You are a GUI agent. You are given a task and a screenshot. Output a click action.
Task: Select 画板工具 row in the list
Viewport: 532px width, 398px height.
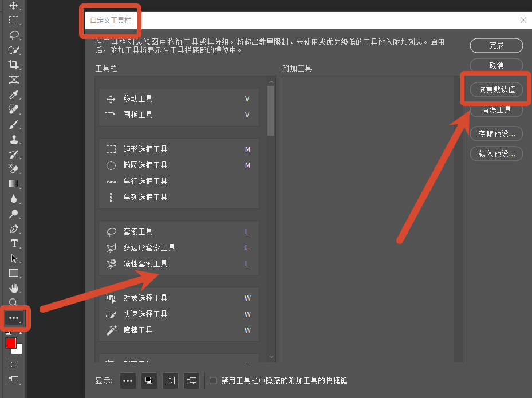[x=179, y=115]
